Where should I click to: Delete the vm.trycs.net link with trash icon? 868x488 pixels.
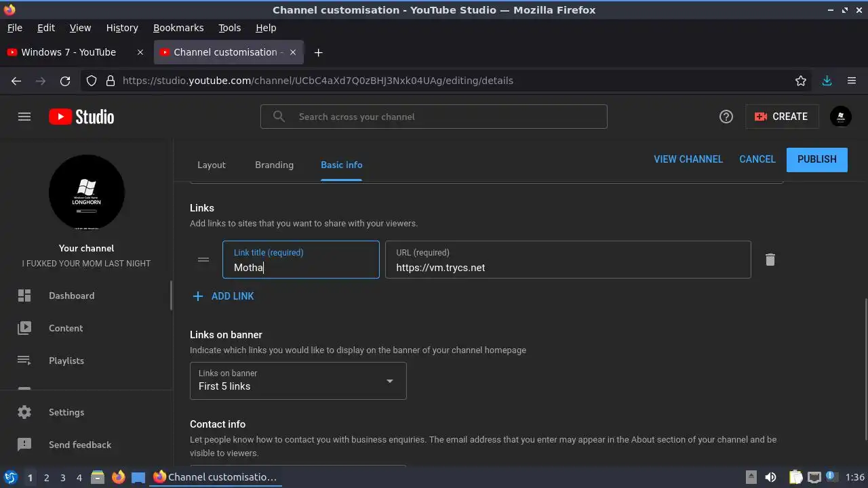coord(770,260)
